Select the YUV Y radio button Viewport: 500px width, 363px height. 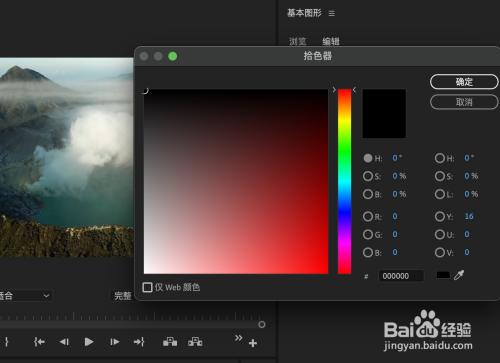[x=440, y=217]
